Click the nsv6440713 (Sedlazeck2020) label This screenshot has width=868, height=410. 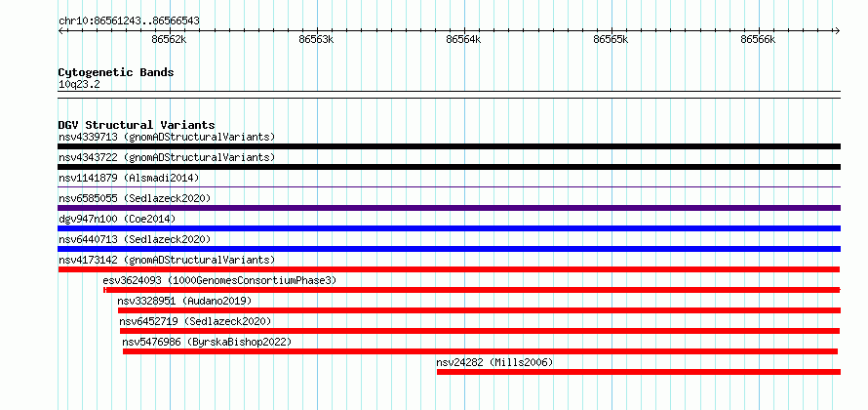pyautogui.click(x=135, y=239)
